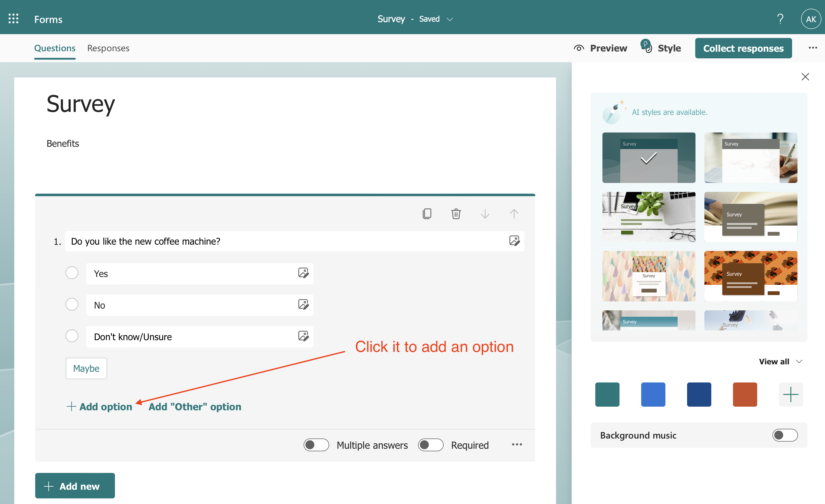Open the app launcher grid icon
Image resolution: width=825 pixels, height=504 pixels.
pos(14,19)
